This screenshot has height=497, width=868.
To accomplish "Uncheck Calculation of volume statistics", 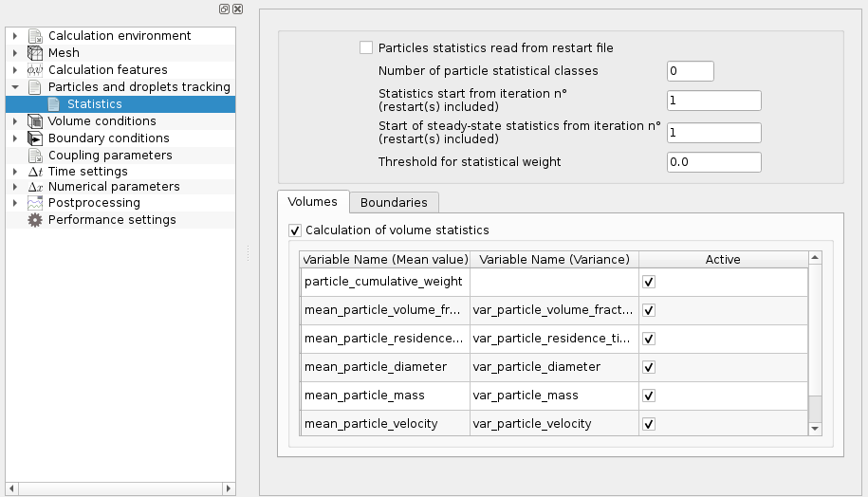I will click(295, 230).
